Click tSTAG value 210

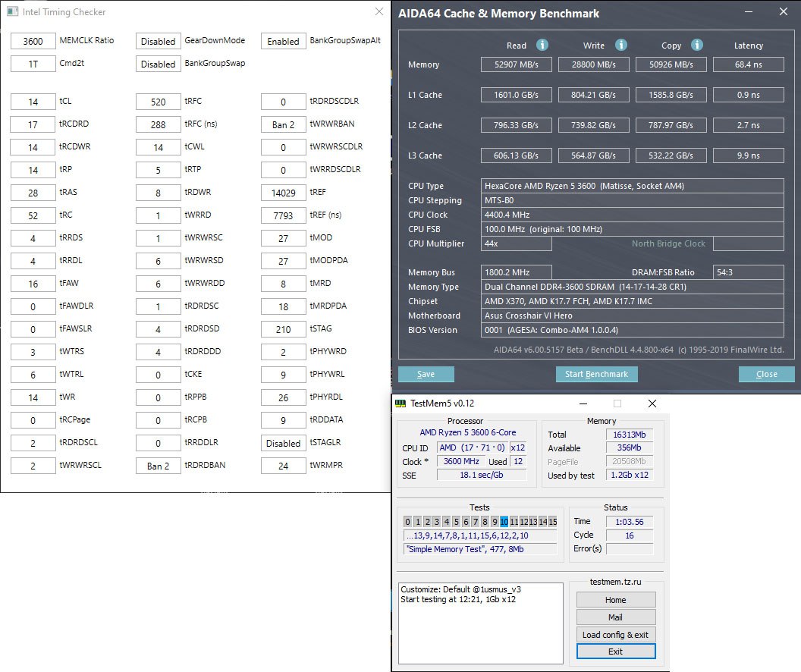pyautogui.click(x=284, y=329)
